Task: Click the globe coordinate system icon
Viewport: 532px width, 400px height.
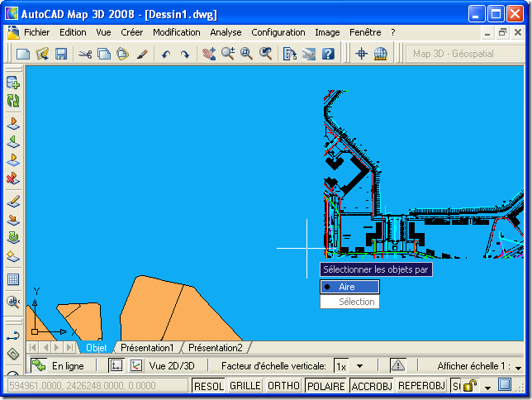Action: coord(381,54)
